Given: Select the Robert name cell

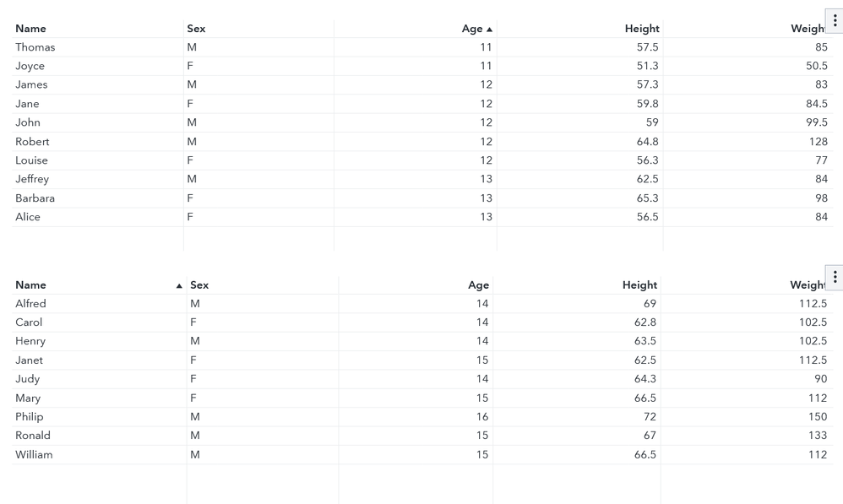Looking at the screenshot, I should (x=32, y=142).
